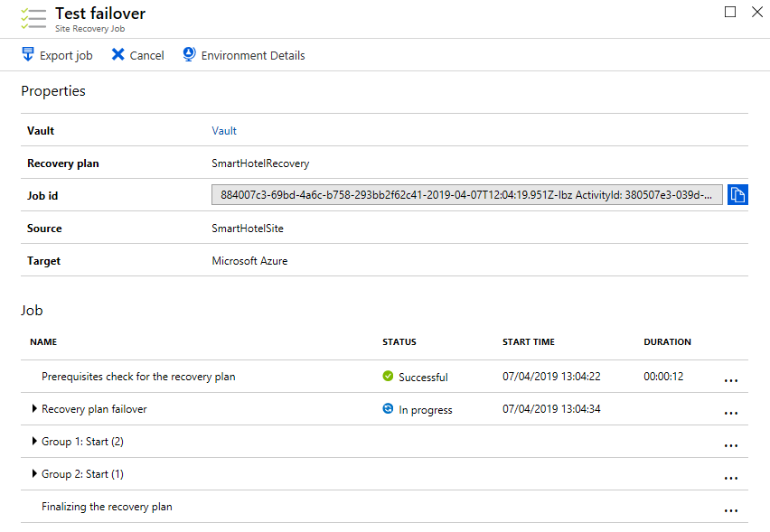Select the SmartHotelSite source value
This screenshot has height=532, width=770.
(x=248, y=229)
